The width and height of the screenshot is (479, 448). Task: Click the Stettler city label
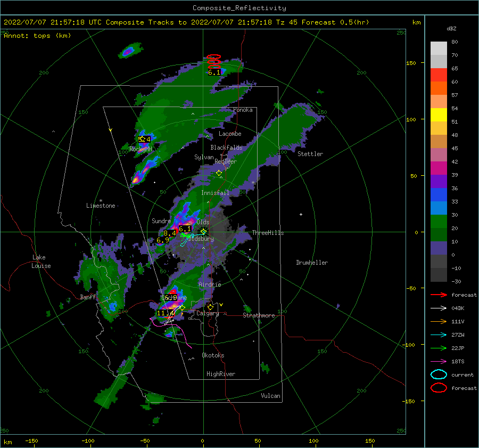tap(310, 154)
